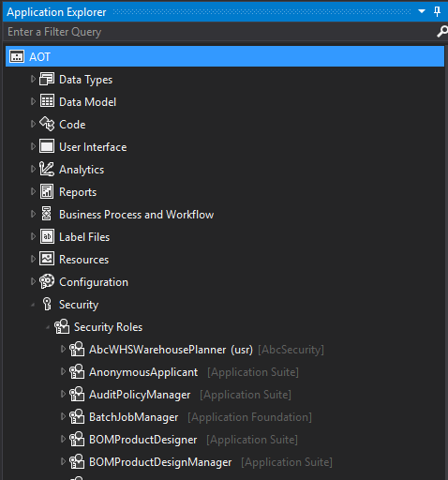Click the Configuration gear icon
Screen dimensions: 448x480
point(47,282)
